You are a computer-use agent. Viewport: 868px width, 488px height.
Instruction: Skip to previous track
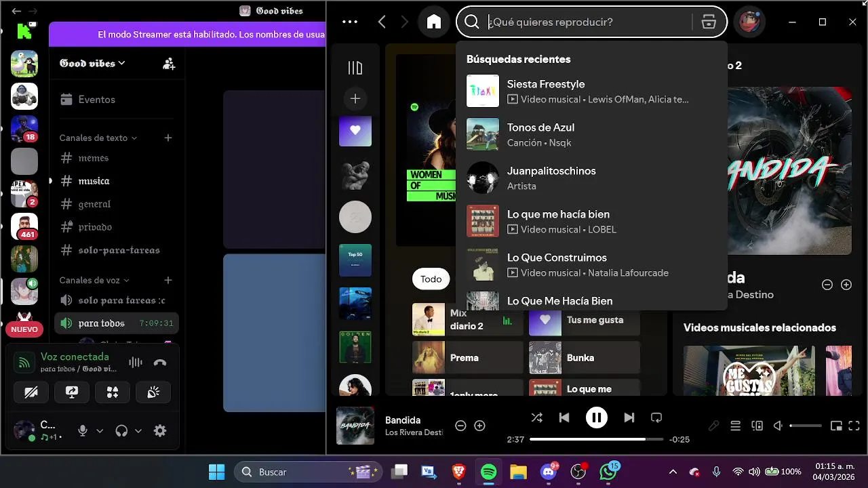[564, 418]
